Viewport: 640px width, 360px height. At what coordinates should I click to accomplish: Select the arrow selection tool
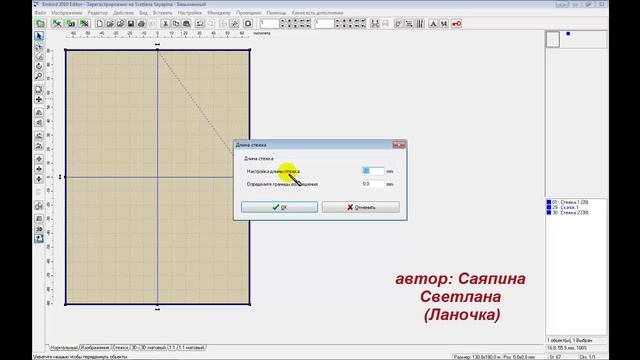[39, 36]
